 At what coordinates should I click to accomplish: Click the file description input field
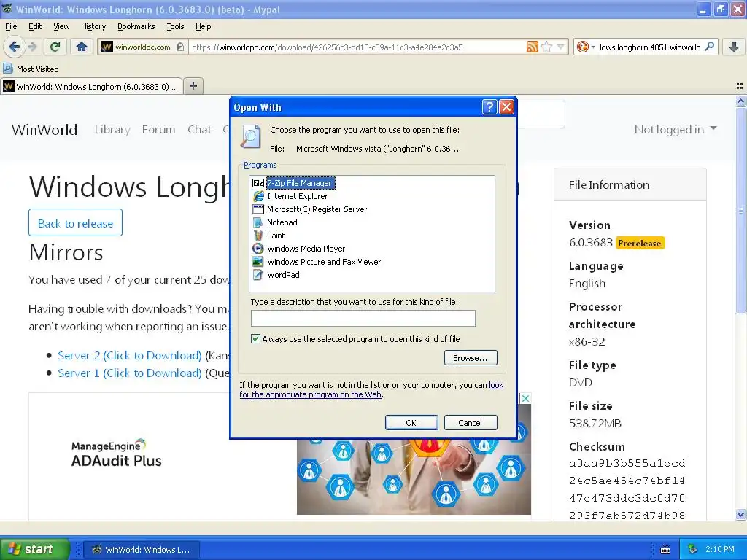363,318
